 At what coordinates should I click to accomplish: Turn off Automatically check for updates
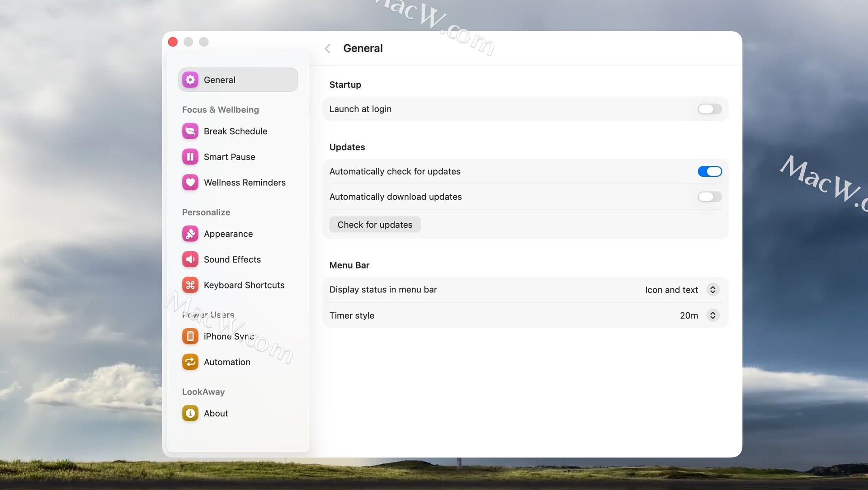pos(709,171)
